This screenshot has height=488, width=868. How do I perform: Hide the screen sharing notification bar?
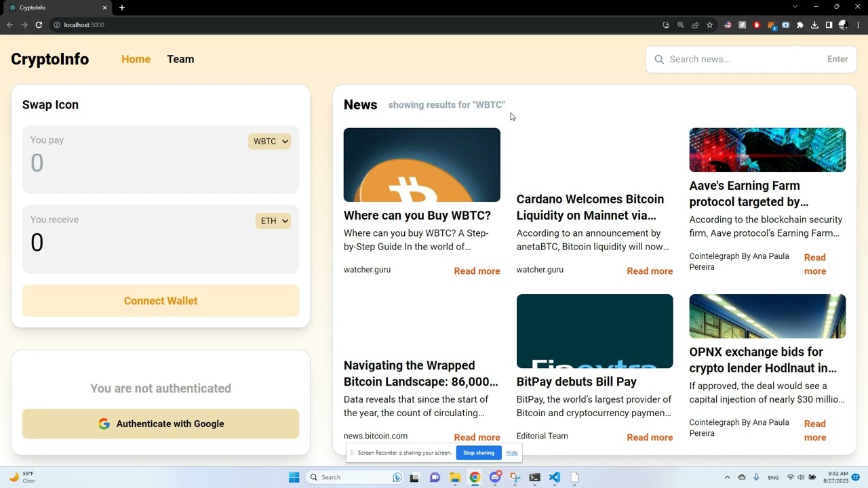pyautogui.click(x=512, y=453)
